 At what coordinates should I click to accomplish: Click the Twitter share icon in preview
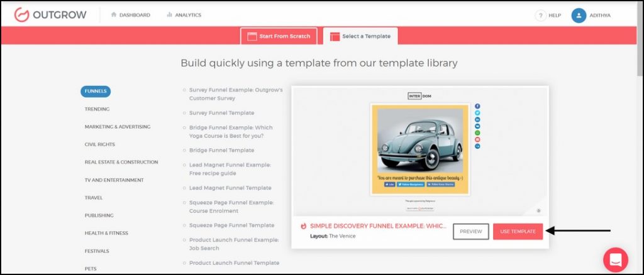(x=477, y=113)
